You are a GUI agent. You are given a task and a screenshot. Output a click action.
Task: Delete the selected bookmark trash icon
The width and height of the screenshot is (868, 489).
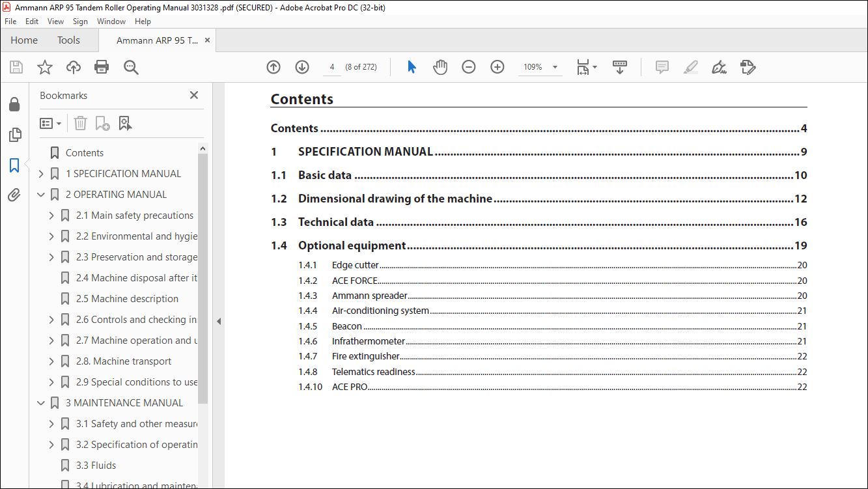point(80,123)
